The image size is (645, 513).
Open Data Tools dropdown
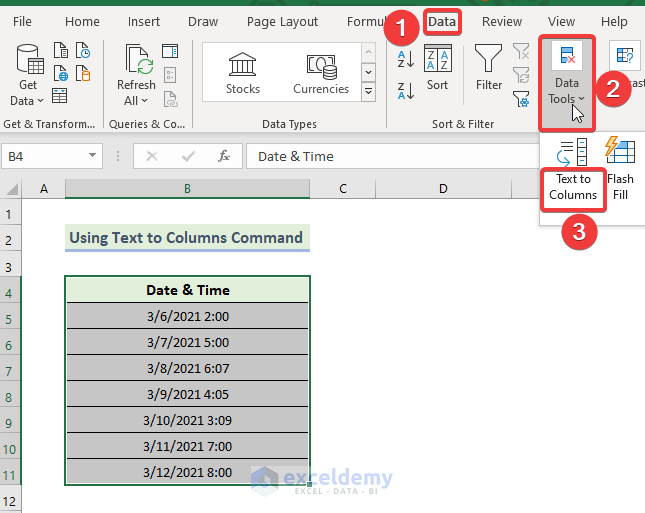567,83
